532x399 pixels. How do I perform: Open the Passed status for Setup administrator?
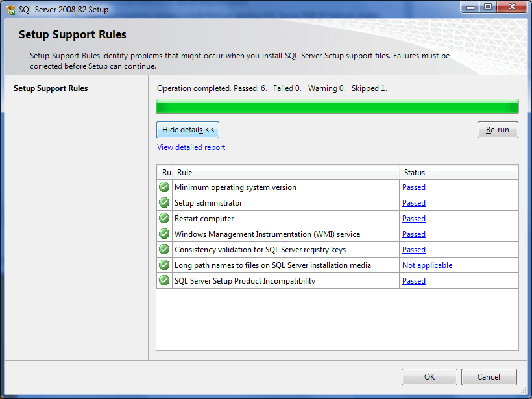[x=413, y=202]
